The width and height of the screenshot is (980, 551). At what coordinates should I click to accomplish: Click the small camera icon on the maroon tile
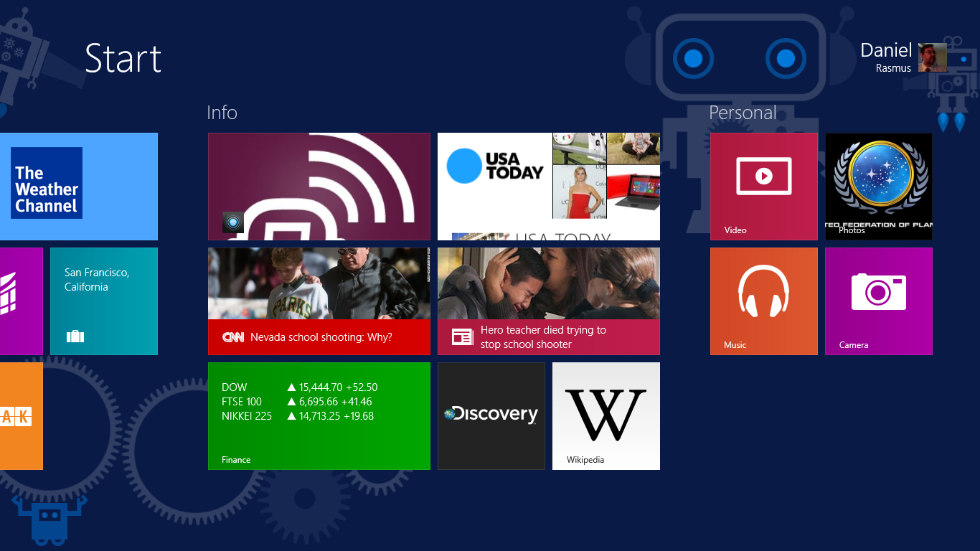point(233,222)
